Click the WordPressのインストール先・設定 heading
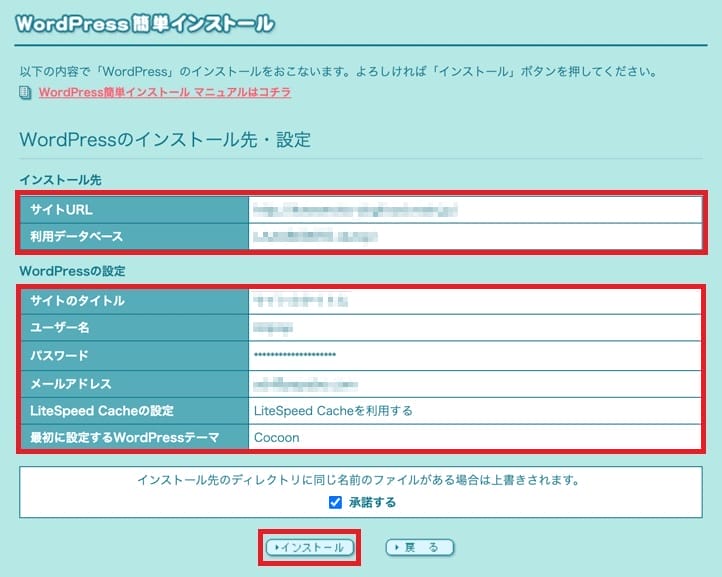The height and width of the screenshot is (577, 722). [165, 139]
